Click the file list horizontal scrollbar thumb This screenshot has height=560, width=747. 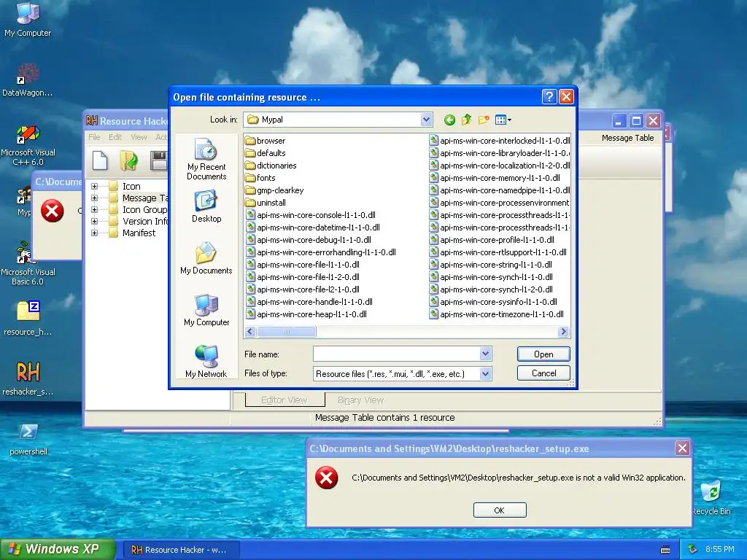pyautogui.click(x=286, y=332)
